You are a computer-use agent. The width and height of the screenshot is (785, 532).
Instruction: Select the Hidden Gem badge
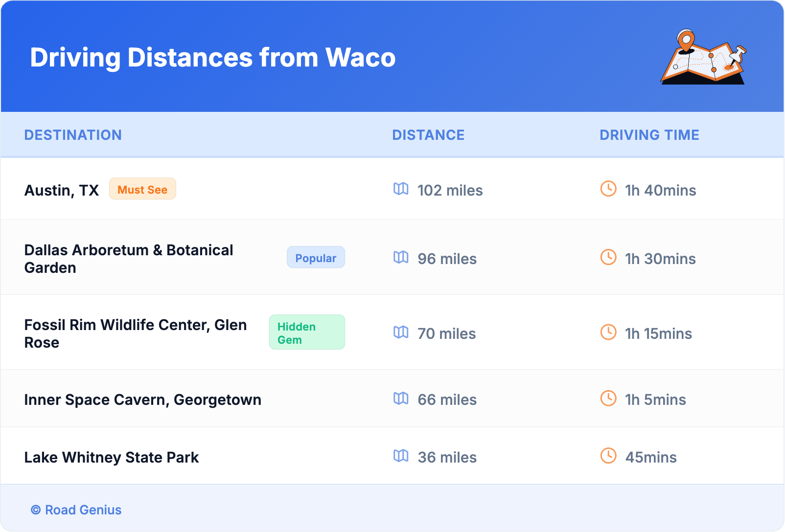pyautogui.click(x=307, y=332)
